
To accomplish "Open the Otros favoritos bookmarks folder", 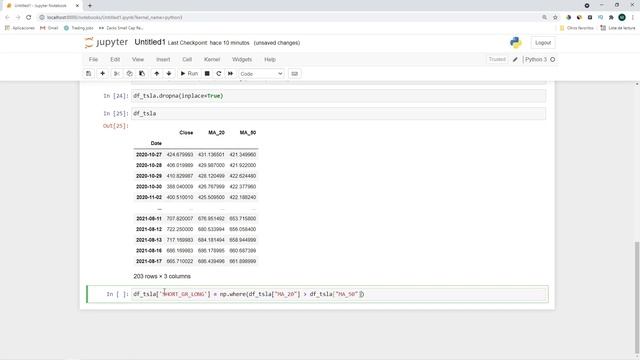I will [577, 28].
